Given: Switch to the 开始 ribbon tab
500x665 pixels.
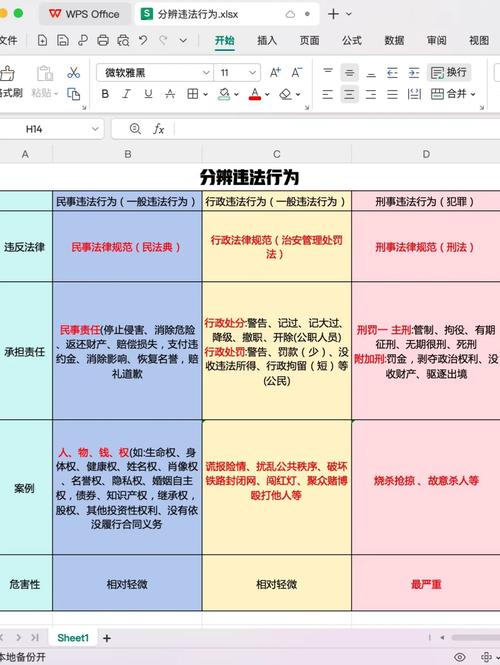Looking at the screenshot, I should tap(224, 41).
